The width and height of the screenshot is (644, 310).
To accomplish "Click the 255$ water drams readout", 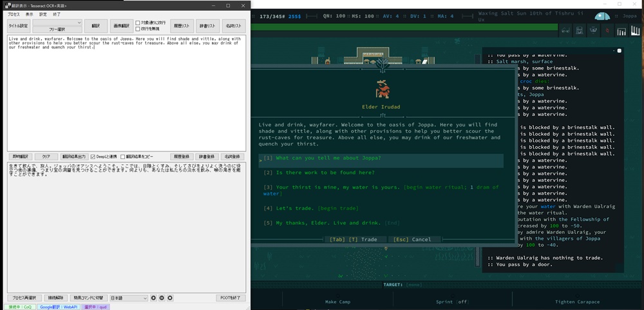I will coord(294,17).
